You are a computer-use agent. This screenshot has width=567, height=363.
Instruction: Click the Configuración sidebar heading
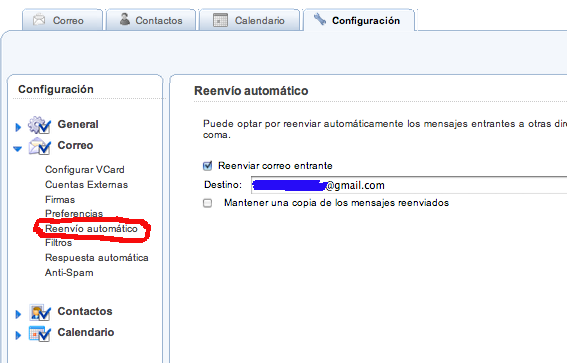[x=56, y=89]
